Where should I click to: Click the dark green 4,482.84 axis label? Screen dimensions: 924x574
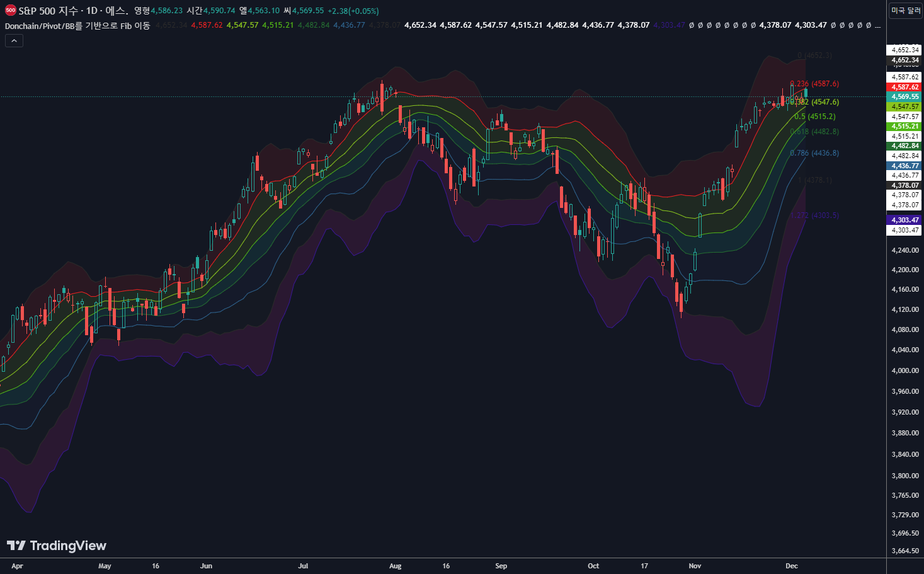(905, 146)
